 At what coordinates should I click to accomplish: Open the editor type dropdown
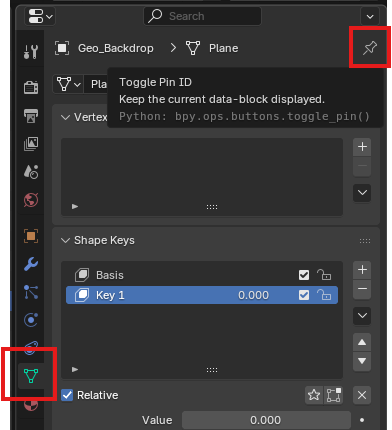[40, 16]
